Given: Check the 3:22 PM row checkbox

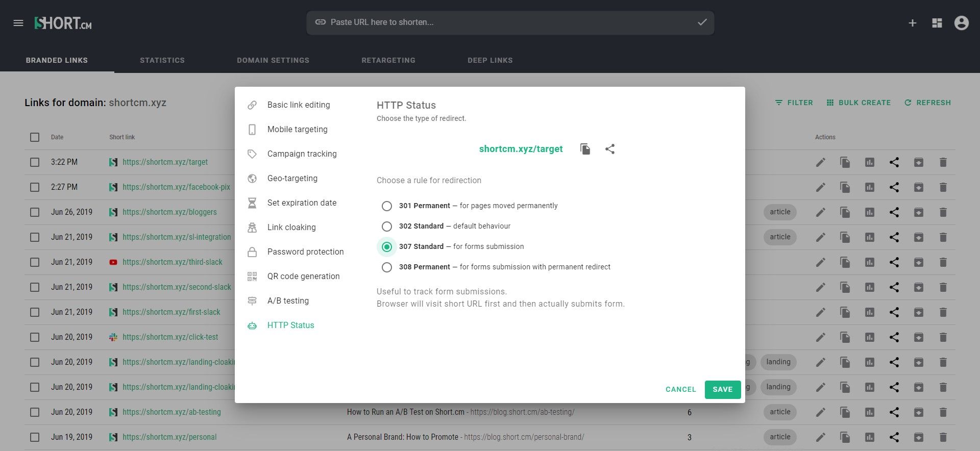Looking at the screenshot, I should 35,162.
